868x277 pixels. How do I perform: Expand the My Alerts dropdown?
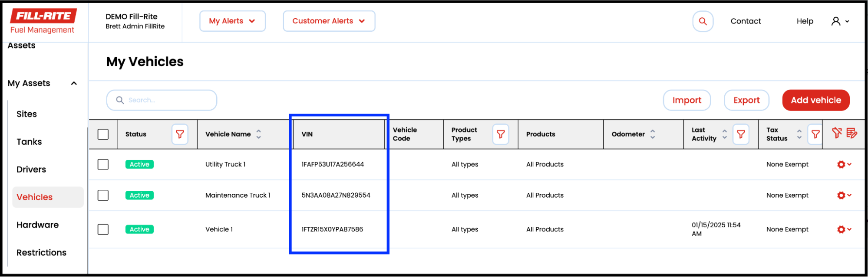click(x=232, y=21)
